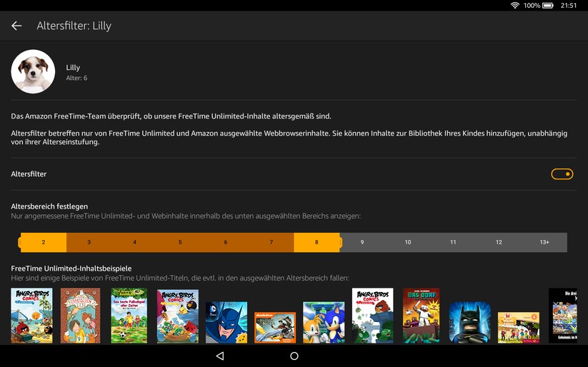Select age 11 on the age range bar

[x=453, y=243]
